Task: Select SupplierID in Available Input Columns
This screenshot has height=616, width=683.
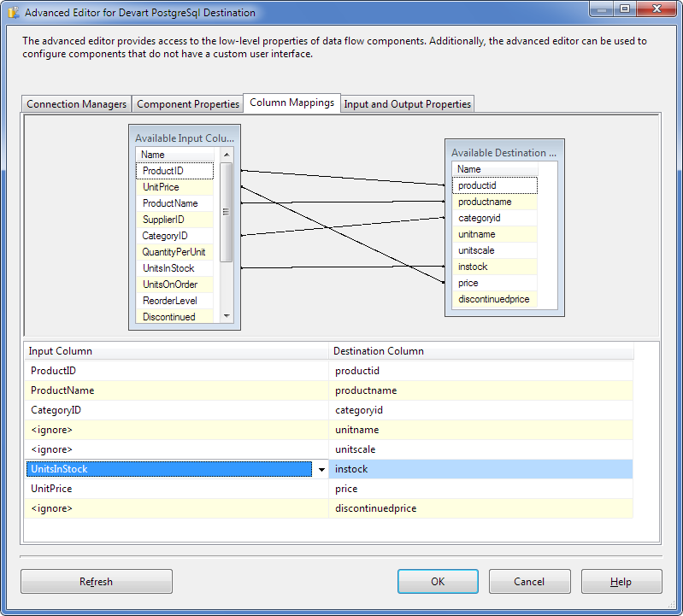Action: [163, 220]
